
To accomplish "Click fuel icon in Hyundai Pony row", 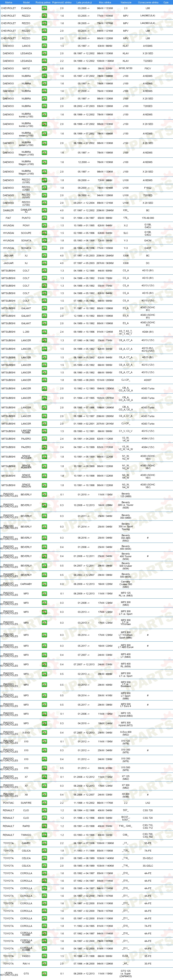I will click(44, 226).
